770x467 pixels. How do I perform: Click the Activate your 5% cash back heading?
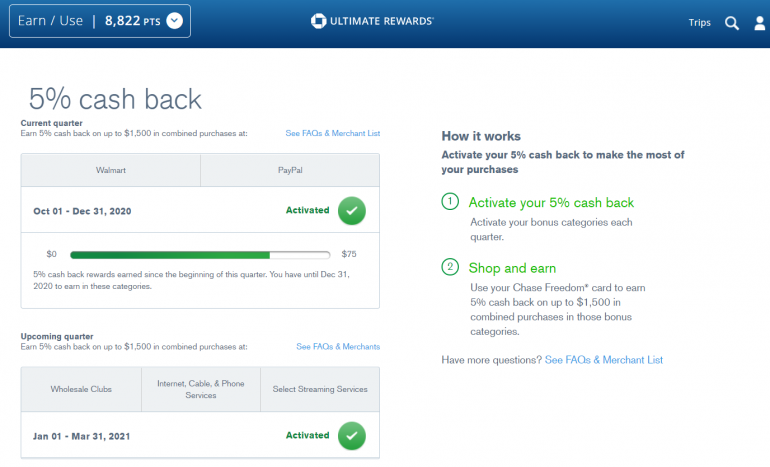tap(551, 203)
